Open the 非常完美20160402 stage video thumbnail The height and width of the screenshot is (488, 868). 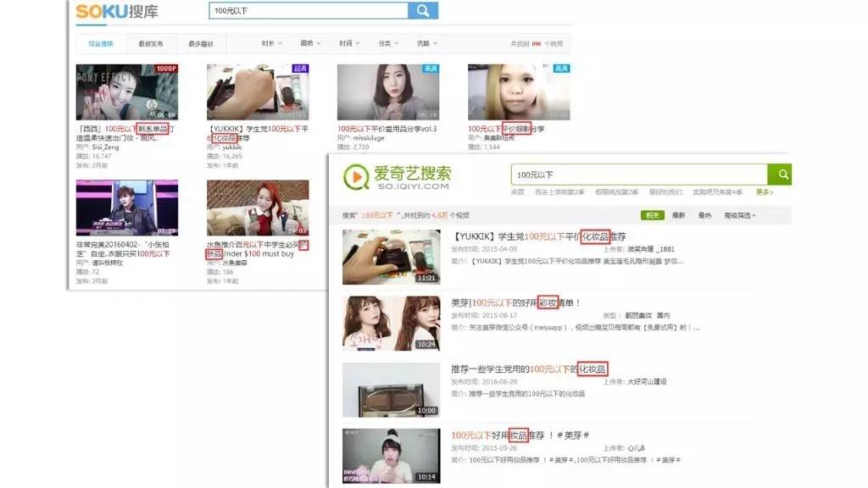pos(127,208)
